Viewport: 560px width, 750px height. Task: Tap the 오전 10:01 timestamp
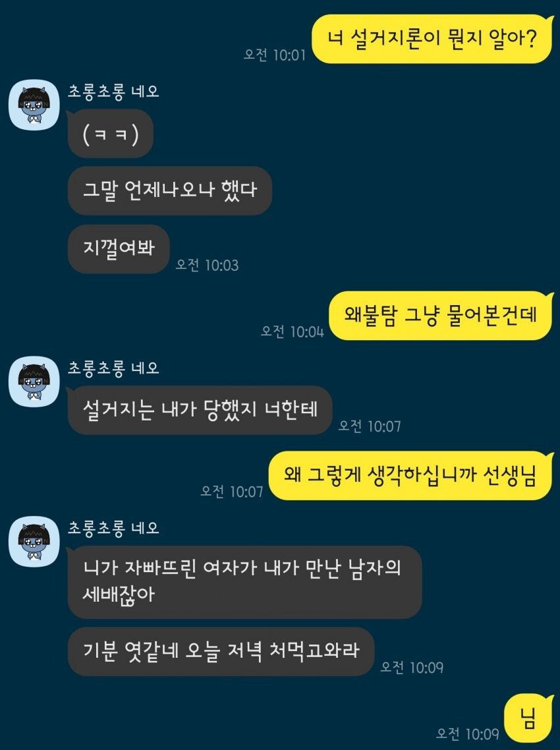coord(275,55)
